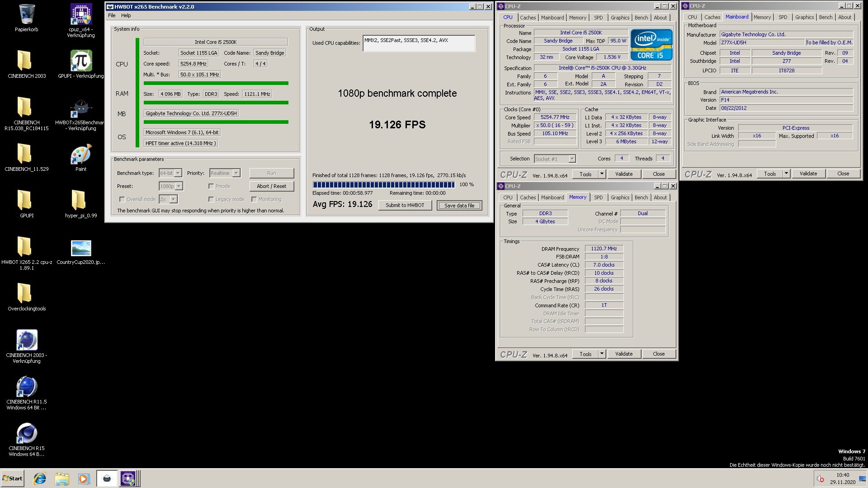Launch the HWBOTx265Benchmark shortcut on desktop
Image resolution: width=868 pixels, height=488 pixels.
click(x=81, y=108)
